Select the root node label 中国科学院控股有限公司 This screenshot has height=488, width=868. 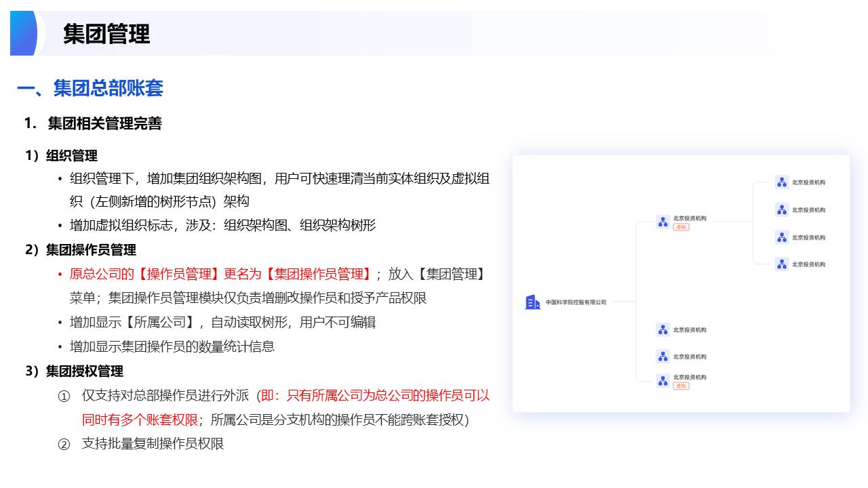[x=576, y=303]
